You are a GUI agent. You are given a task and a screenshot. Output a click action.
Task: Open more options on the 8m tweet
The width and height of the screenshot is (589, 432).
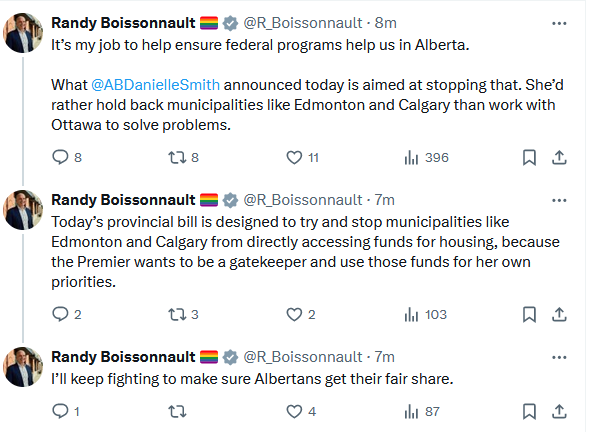(x=559, y=23)
